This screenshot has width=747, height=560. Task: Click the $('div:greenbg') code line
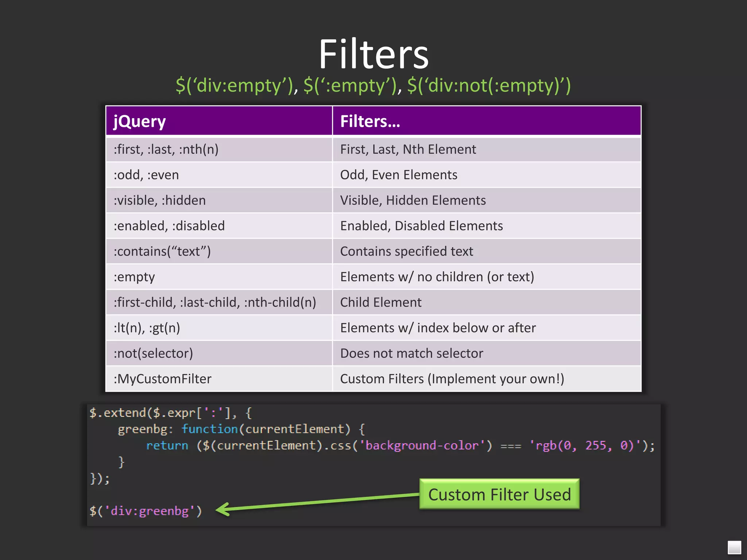pyautogui.click(x=146, y=511)
